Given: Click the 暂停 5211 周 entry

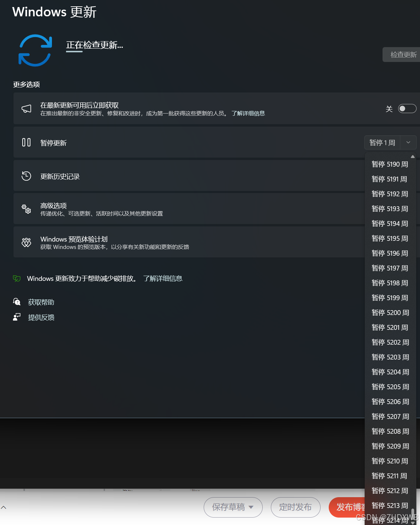Looking at the screenshot, I should click(389, 476).
